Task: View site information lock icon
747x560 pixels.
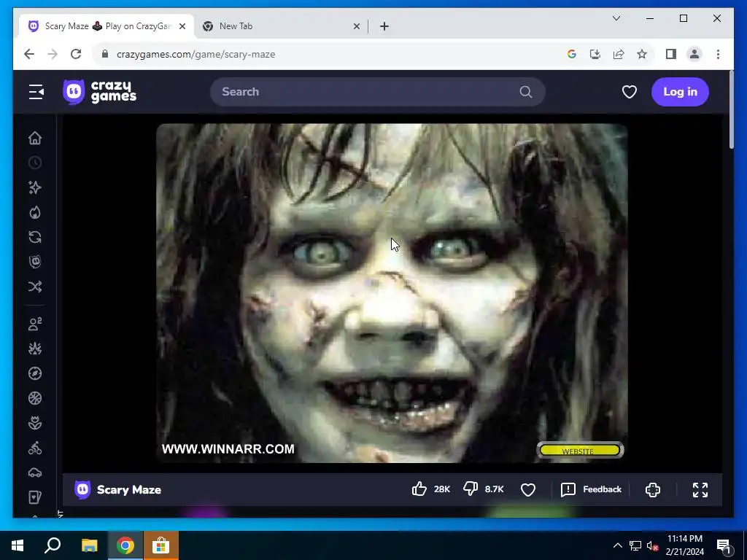Action: tap(105, 54)
